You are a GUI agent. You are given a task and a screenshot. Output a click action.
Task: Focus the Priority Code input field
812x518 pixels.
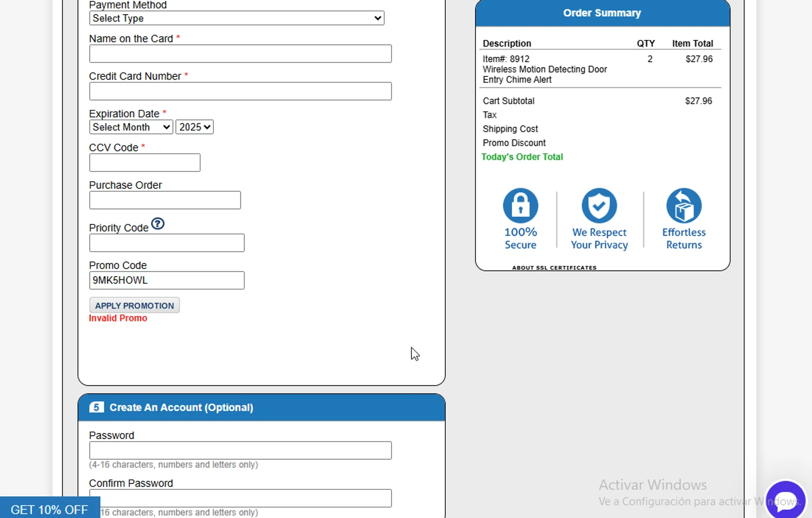(x=167, y=243)
